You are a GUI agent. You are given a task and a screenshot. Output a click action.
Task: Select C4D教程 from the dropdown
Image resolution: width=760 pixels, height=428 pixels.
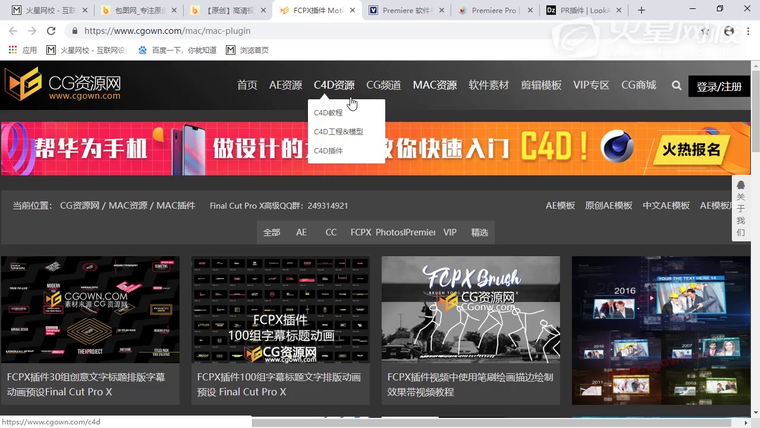pyautogui.click(x=328, y=113)
